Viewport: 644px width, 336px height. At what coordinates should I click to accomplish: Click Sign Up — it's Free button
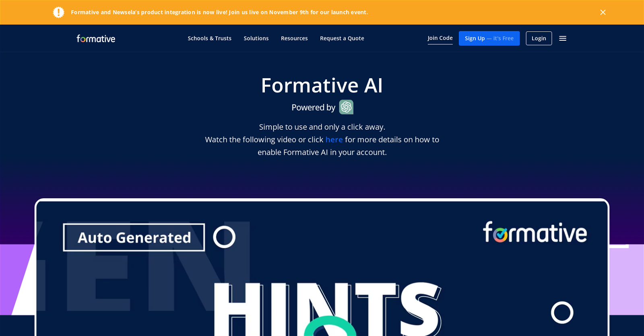[489, 38]
